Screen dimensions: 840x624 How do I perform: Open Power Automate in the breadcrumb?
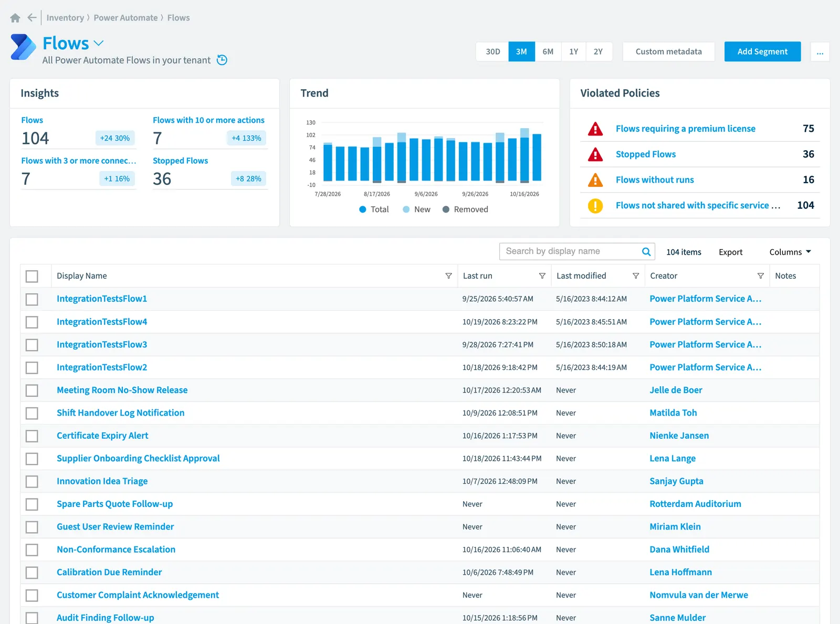[x=125, y=18]
